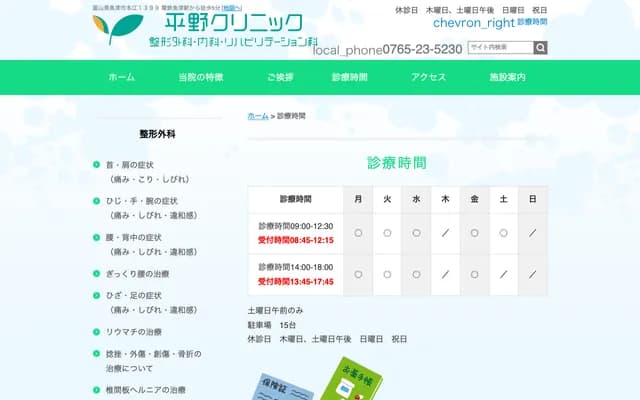The width and height of the screenshot is (640, 400).
Task: Click the 月 column header cell
Action: click(358, 199)
